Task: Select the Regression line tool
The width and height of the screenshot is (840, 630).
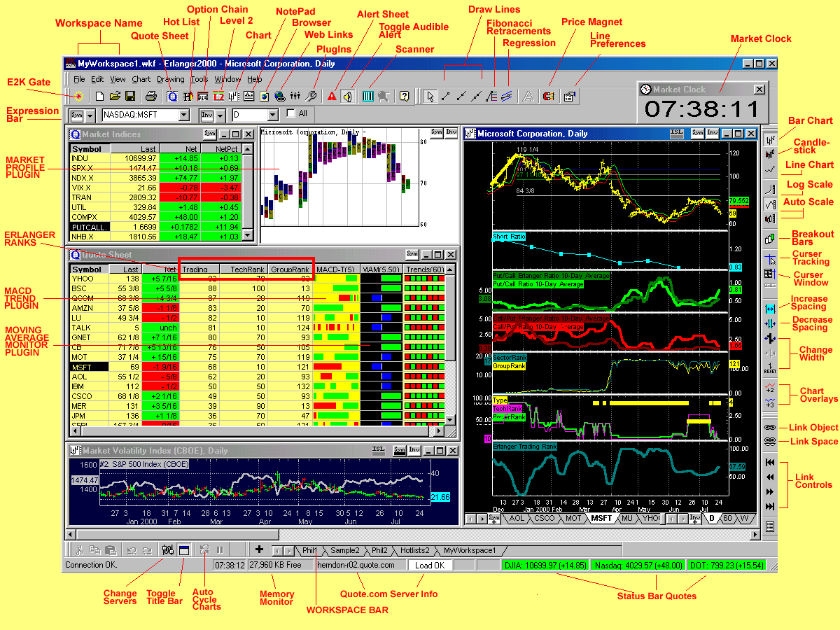Action: 507,96
